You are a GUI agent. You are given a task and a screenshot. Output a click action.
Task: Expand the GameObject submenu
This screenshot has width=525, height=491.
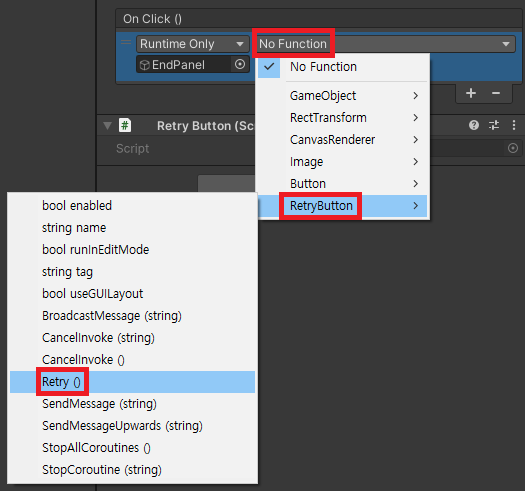click(342, 96)
